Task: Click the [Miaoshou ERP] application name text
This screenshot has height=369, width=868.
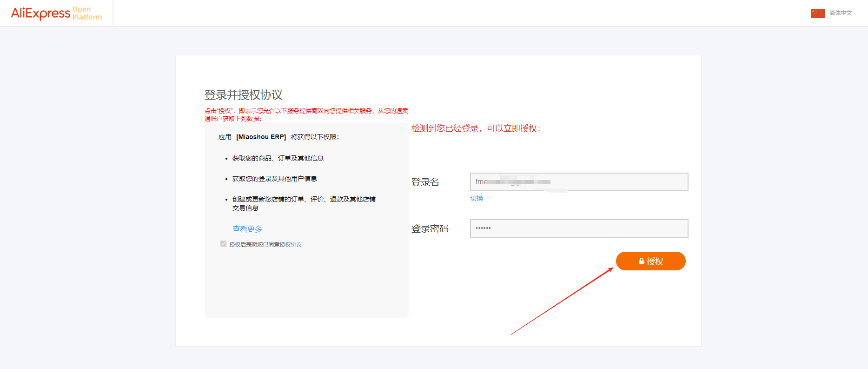Action: pyautogui.click(x=261, y=137)
